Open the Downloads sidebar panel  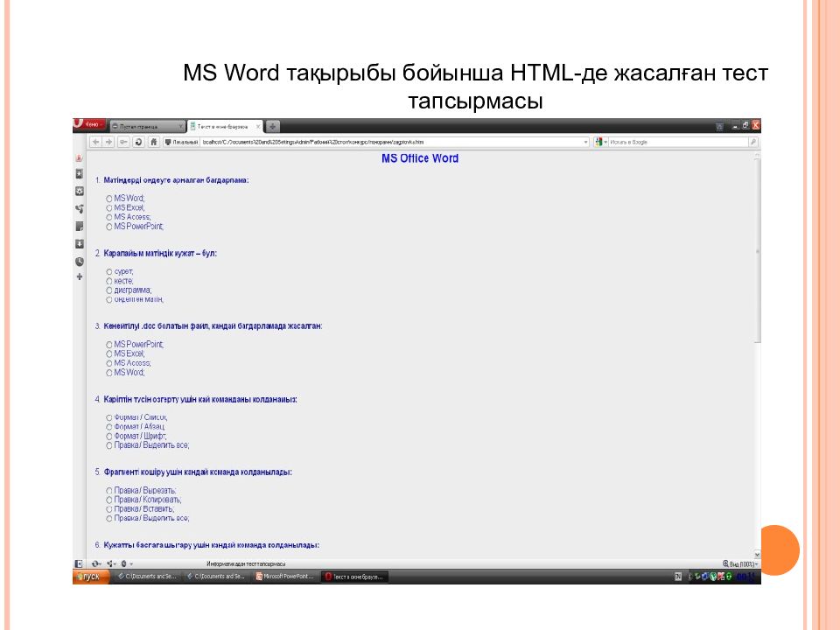point(80,244)
